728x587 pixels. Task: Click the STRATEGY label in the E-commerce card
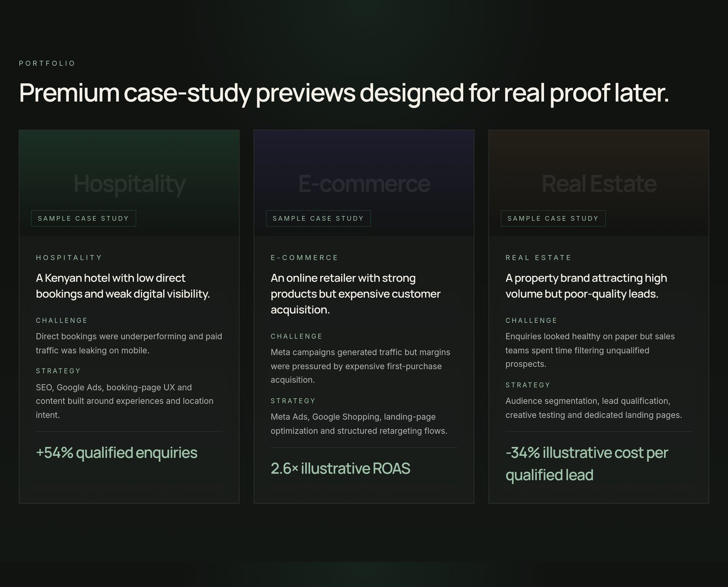293,401
